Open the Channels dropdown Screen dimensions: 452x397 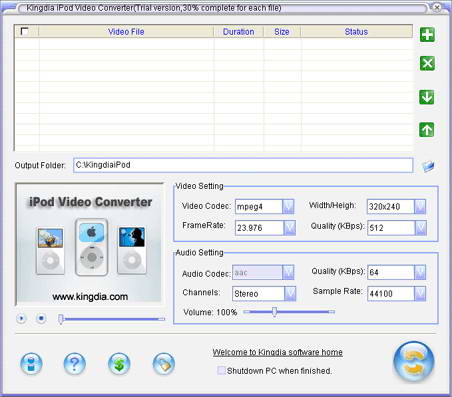coord(290,293)
